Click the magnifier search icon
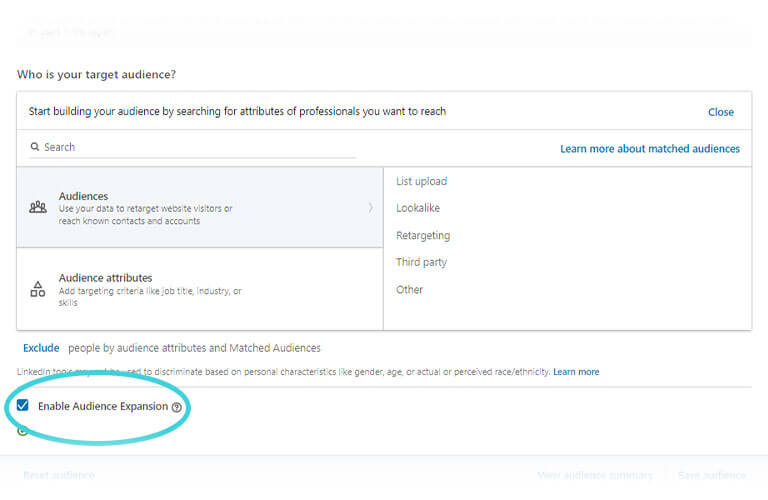This screenshot has width=768, height=500. point(35,147)
